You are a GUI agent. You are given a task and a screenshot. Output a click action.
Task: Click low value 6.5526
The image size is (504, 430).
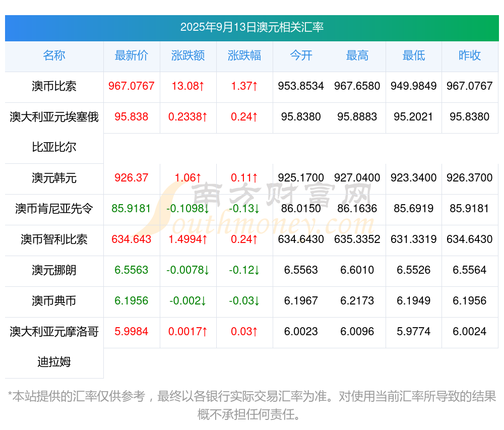coord(414,270)
